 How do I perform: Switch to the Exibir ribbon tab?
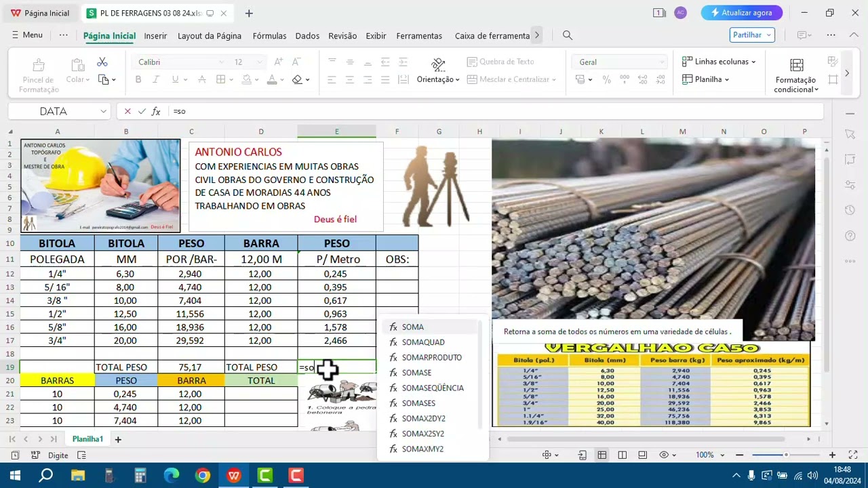(376, 36)
